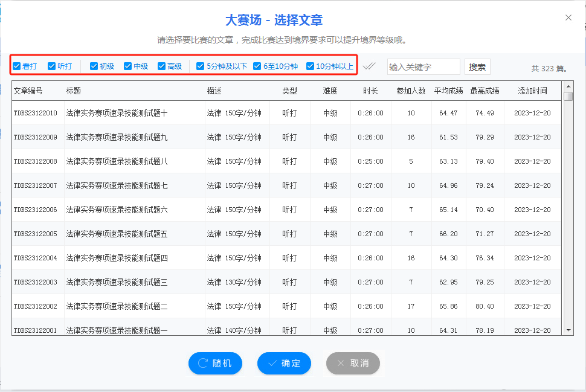This screenshot has width=586, height=392.
Task: Sort by the 时长 column header
Action: (370, 91)
